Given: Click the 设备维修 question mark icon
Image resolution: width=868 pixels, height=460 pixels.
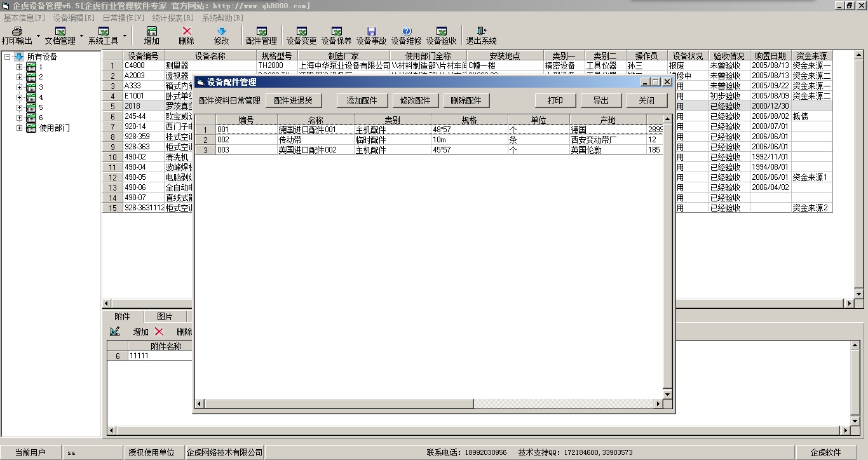Looking at the screenshot, I should 407,31.
